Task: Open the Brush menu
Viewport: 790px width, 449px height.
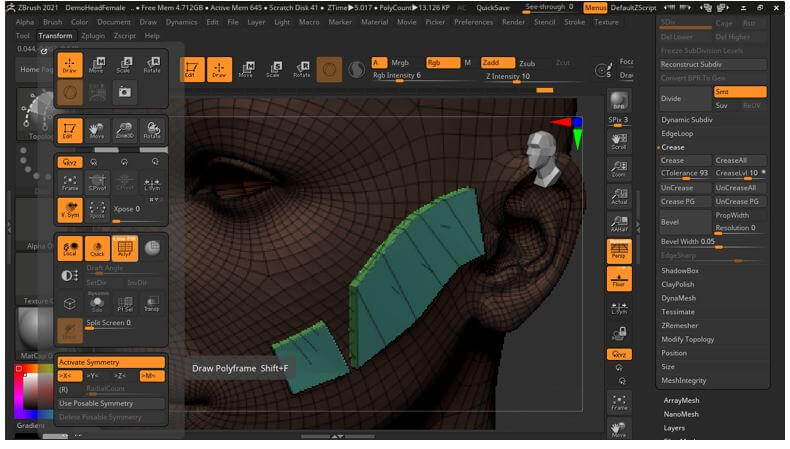Action: click(52, 22)
